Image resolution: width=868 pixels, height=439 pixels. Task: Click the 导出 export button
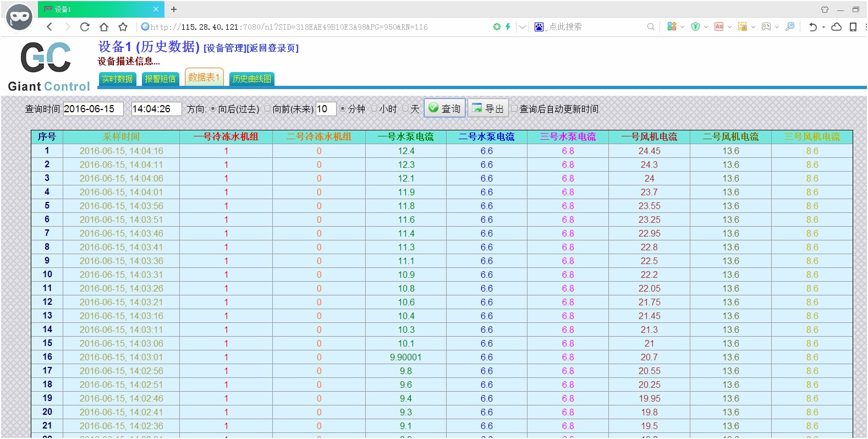click(x=488, y=108)
